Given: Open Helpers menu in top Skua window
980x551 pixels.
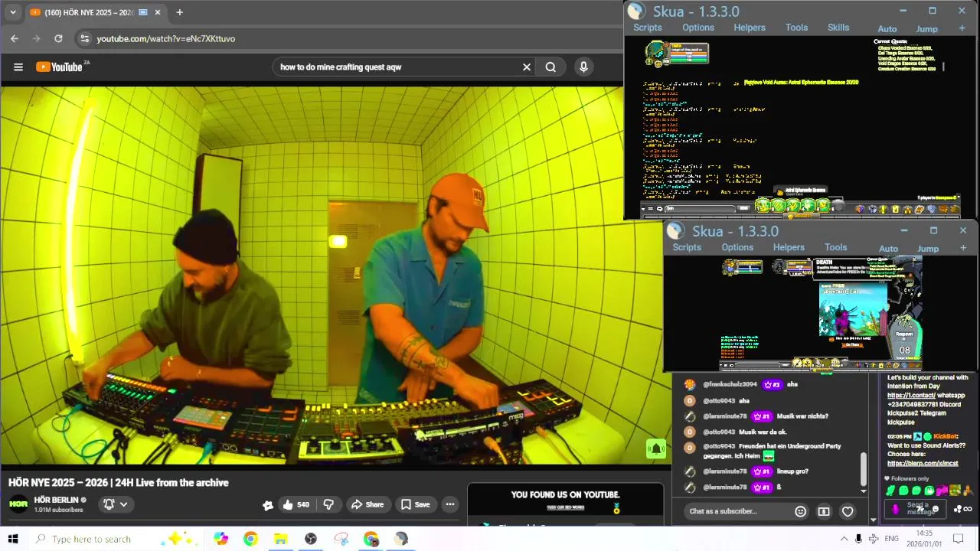Looking at the screenshot, I should pyautogui.click(x=750, y=28).
